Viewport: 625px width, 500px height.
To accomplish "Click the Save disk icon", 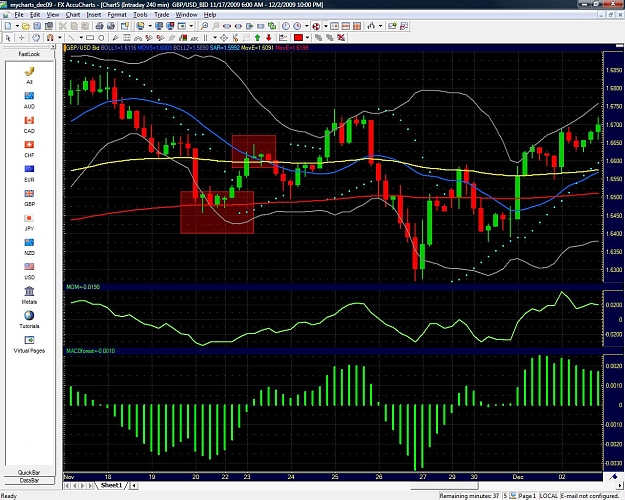I will coord(37,26).
